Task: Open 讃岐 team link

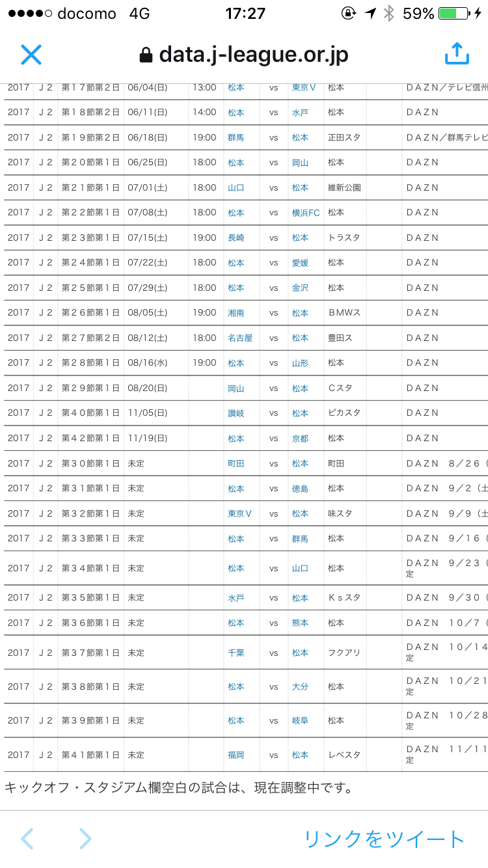Action: (x=236, y=413)
